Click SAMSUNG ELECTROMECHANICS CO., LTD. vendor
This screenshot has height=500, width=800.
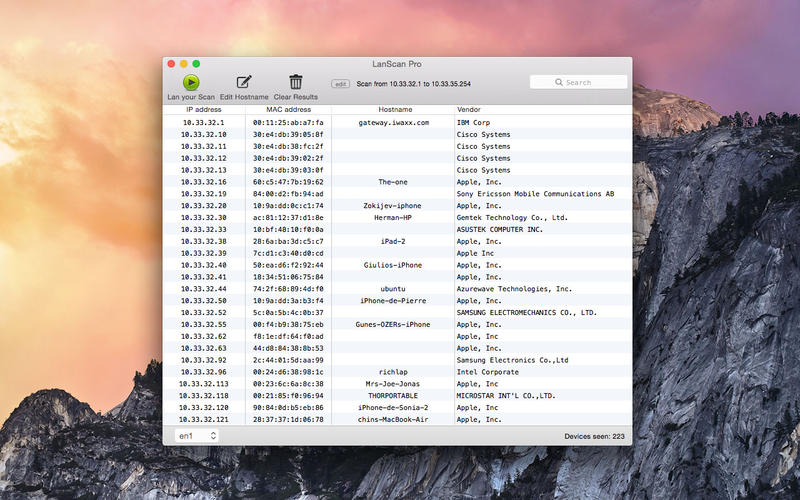pos(527,313)
